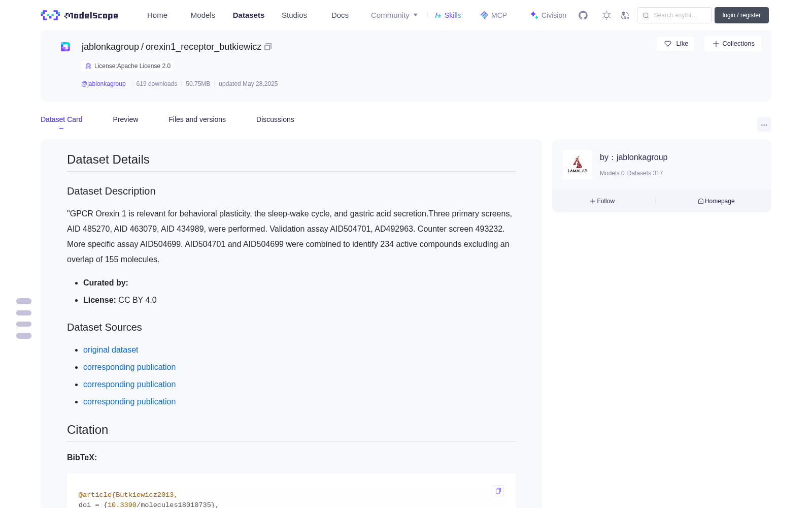The width and height of the screenshot is (812, 508).
Task: Switch to the Preview tab
Action: (x=125, y=119)
